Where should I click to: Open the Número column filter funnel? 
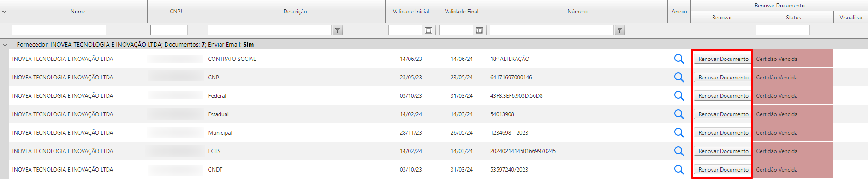pyautogui.click(x=620, y=30)
